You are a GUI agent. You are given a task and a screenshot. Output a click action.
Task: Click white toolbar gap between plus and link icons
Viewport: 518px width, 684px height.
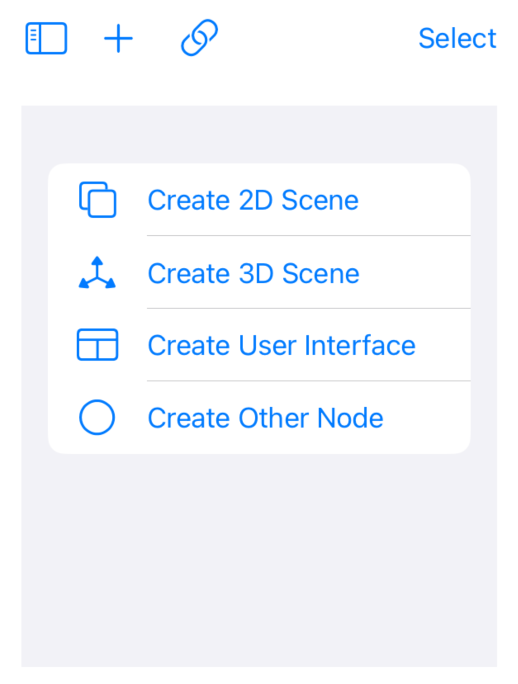(157, 38)
